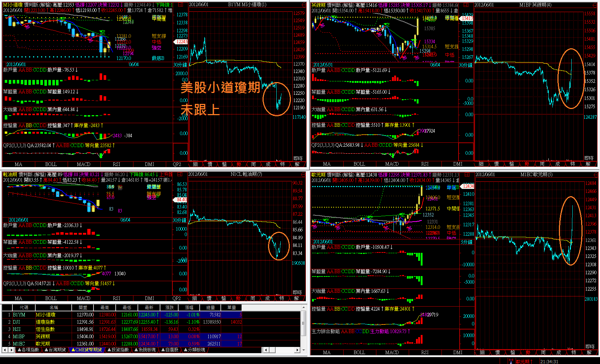Viewport: 600px width, 364px height.
Task: Switch to the 系統板塊 sheet tab
Action: [145, 350]
